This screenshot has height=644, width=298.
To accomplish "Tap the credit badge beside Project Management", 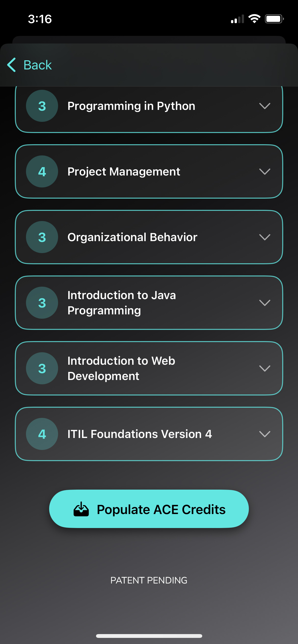I will 42,171.
